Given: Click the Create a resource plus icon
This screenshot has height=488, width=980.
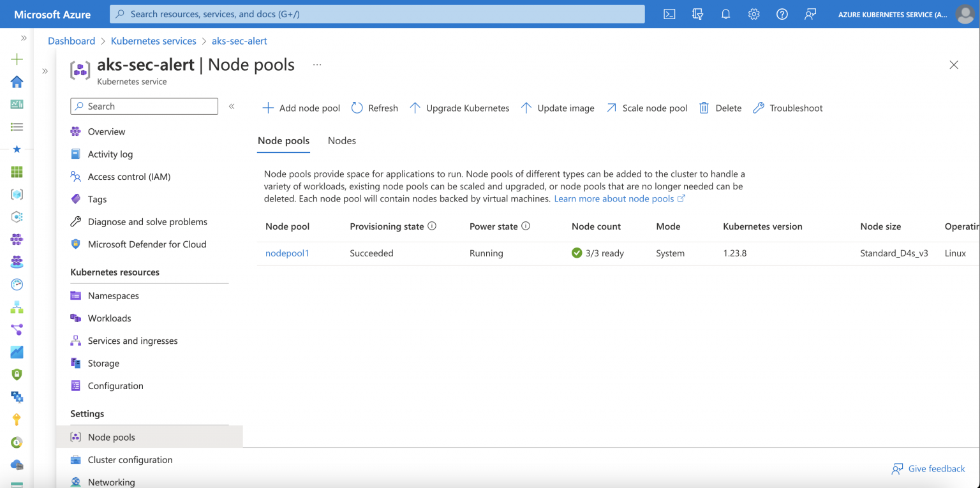Looking at the screenshot, I should [x=16, y=59].
